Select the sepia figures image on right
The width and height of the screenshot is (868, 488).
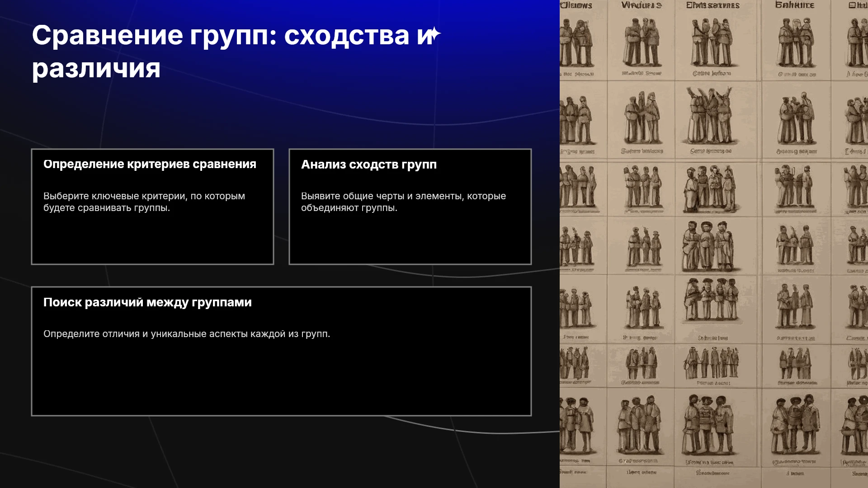[x=714, y=244]
